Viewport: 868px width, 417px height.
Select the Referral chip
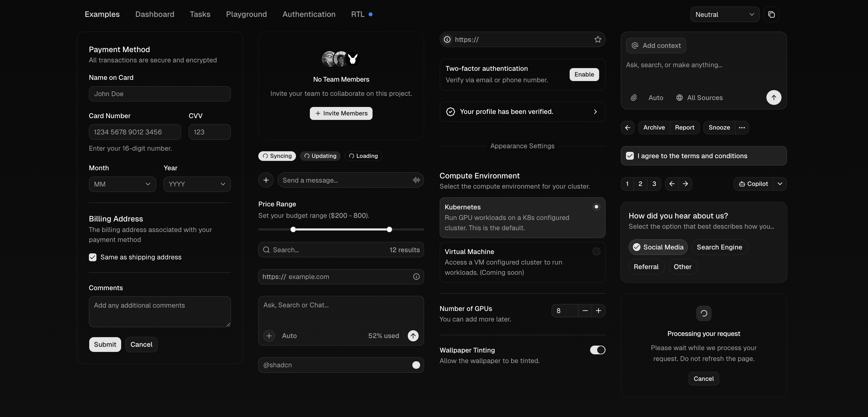646,267
